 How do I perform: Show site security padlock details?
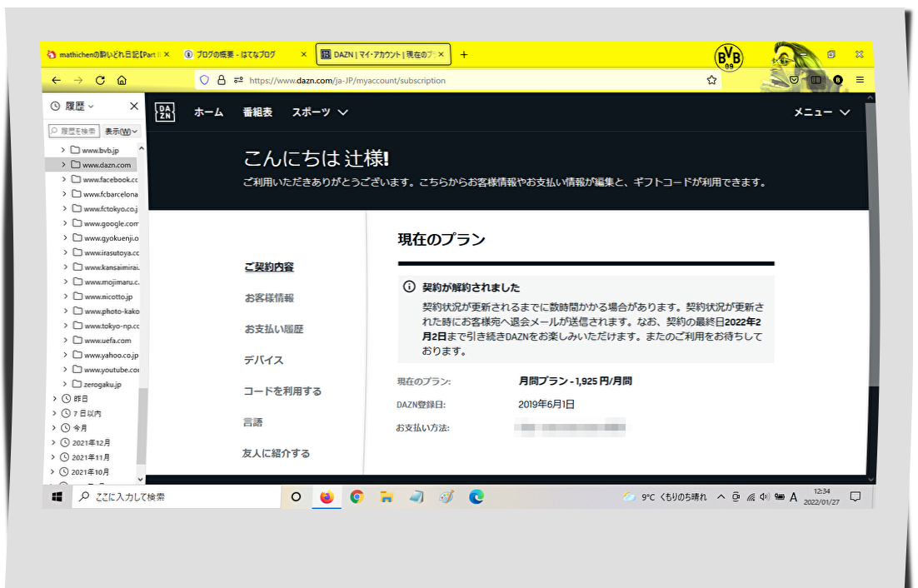[222, 80]
